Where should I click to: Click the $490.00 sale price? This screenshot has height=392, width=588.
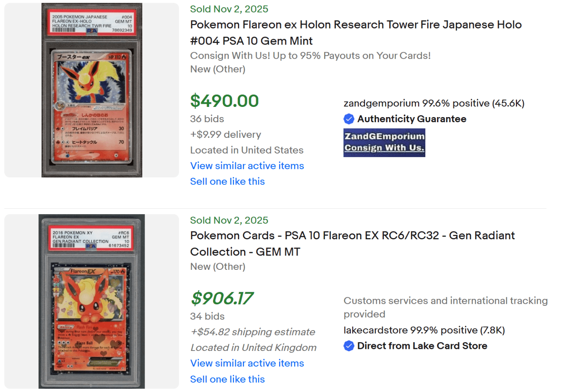[x=224, y=101]
